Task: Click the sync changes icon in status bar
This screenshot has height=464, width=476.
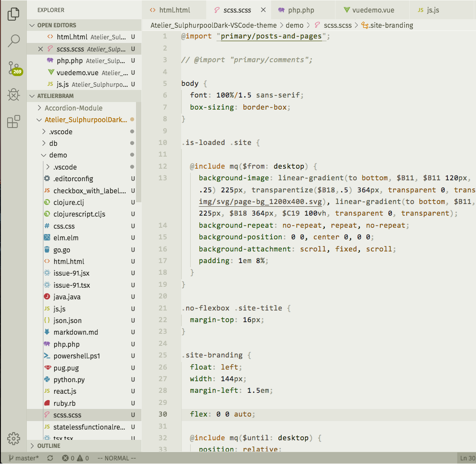Action: tap(50, 458)
